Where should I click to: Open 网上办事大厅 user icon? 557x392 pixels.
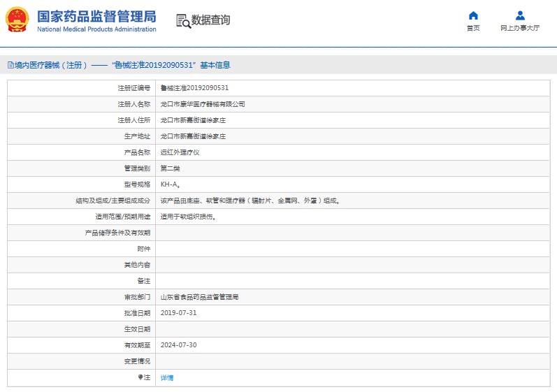pos(520,15)
